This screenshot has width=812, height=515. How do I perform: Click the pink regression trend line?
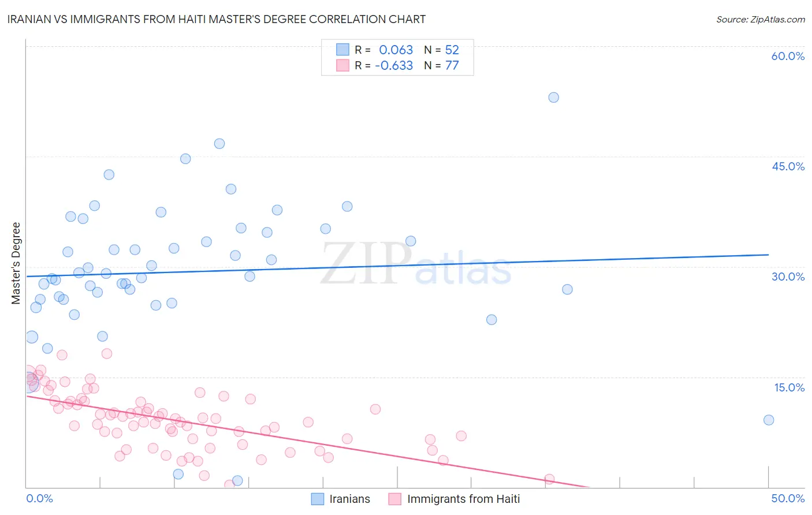point(307,442)
